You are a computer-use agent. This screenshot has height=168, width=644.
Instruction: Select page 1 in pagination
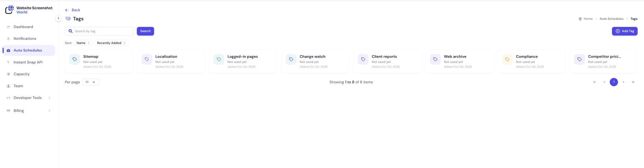(x=614, y=82)
